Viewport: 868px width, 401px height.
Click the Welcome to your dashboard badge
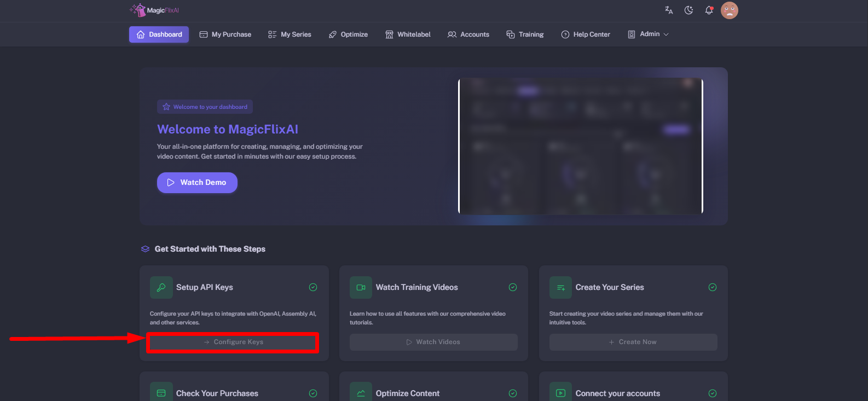click(x=205, y=107)
